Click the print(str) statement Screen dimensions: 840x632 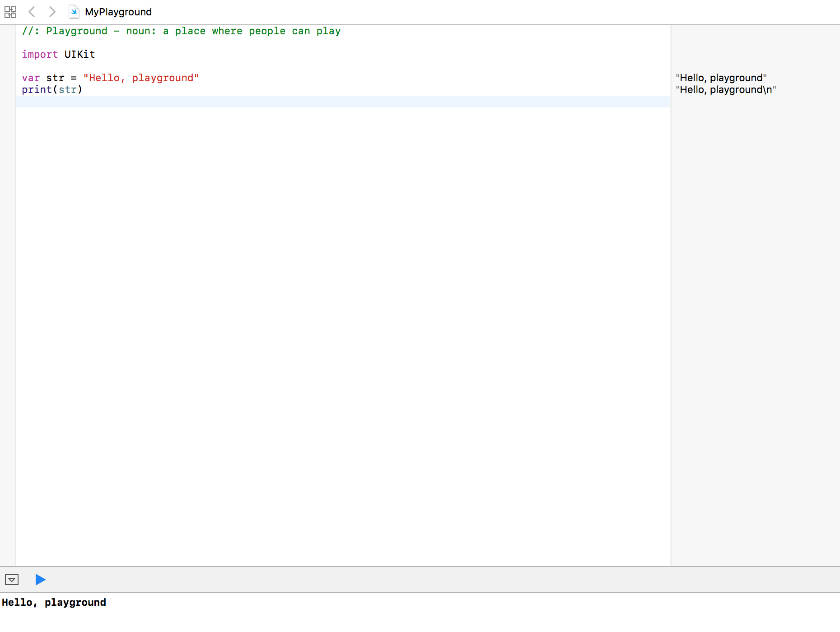click(x=52, y=90)
